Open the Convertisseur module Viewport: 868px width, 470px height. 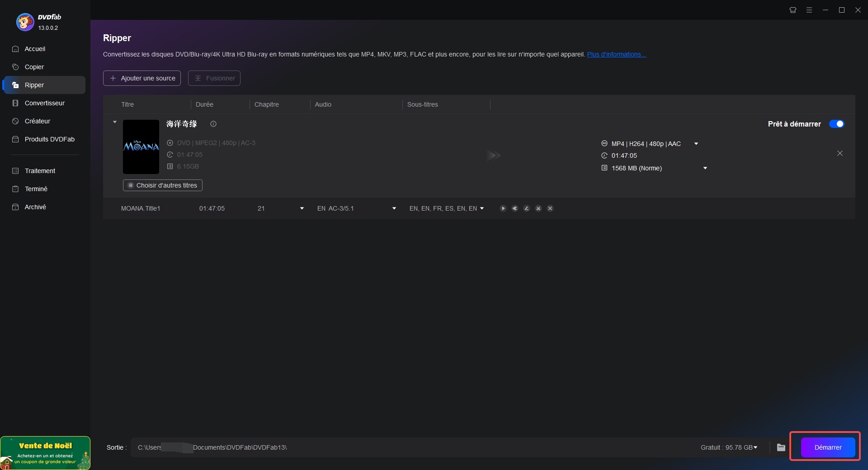(x=44, y=103)
